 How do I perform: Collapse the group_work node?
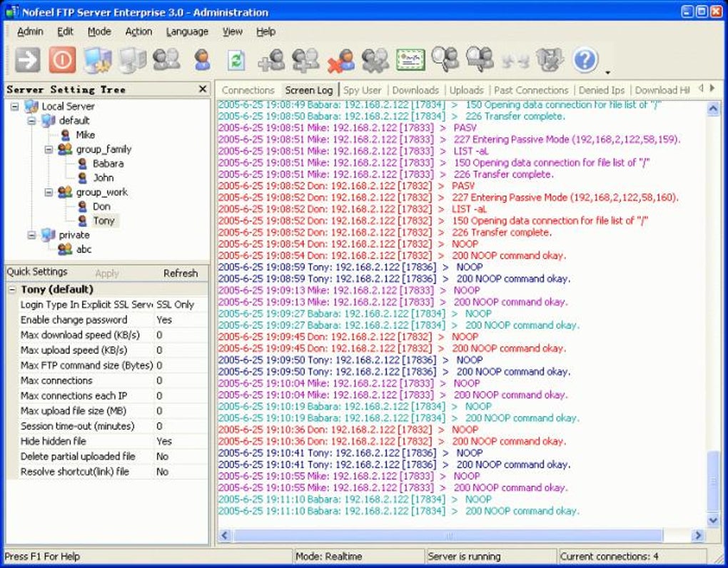coord(49,192)
